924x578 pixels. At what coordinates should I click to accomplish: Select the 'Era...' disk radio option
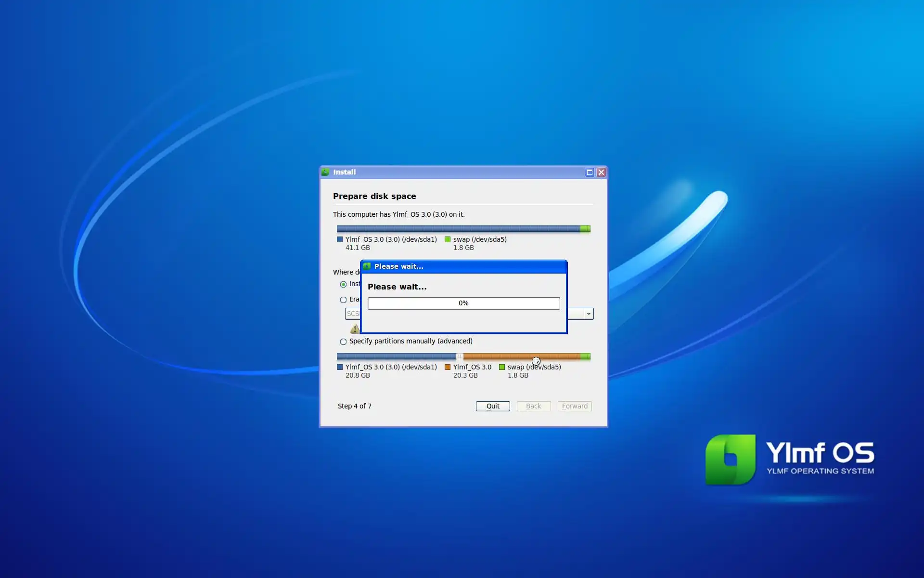tap(343, 300)
